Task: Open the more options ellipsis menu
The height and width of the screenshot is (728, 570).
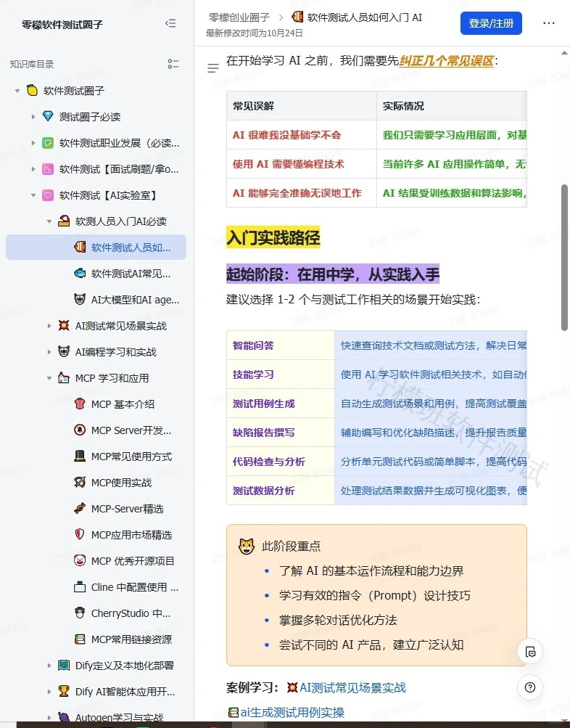Action: 549,23
